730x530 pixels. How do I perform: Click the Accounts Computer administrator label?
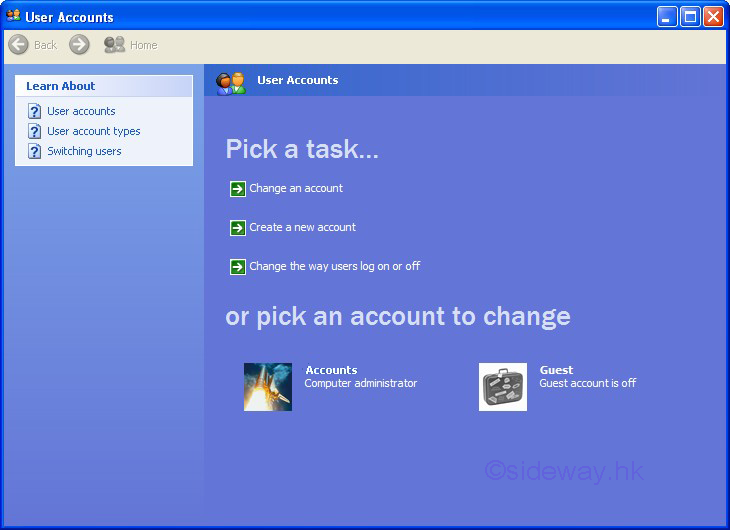point(360,383)
